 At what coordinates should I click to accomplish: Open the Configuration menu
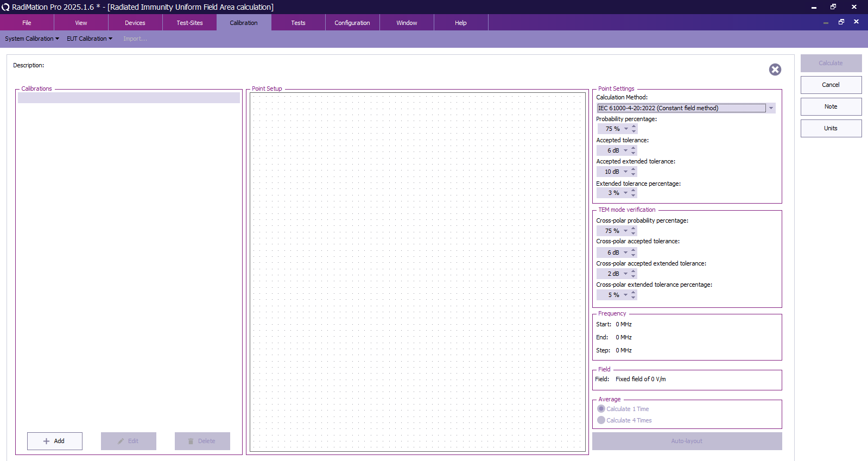[x=352, y=23]
